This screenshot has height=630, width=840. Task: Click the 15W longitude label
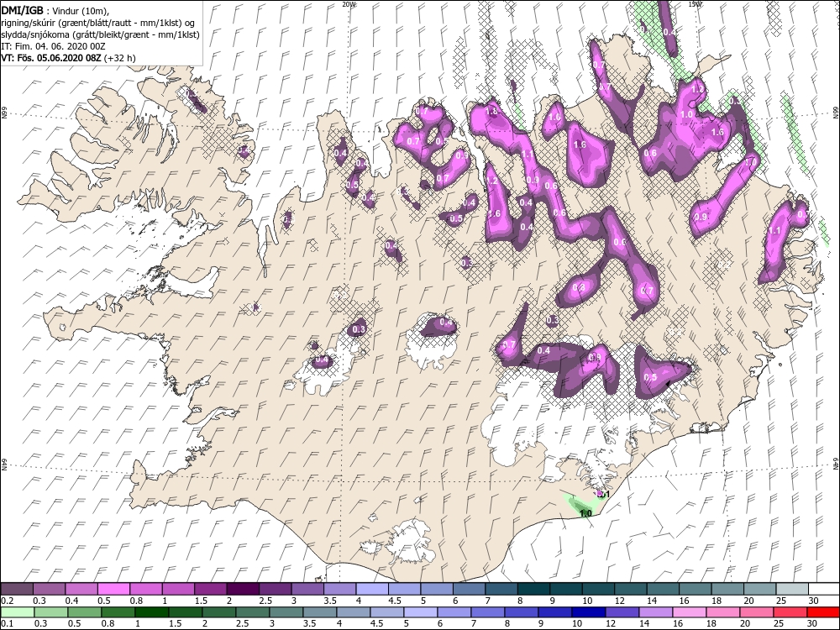(695, 3)
